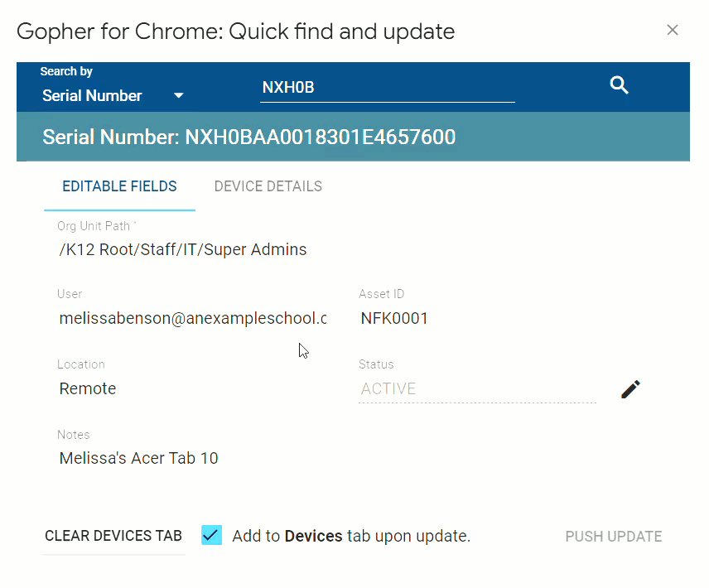709x588 pixels.
Task: Click the PUSH UPDATE button
Action: coord(614,537)
